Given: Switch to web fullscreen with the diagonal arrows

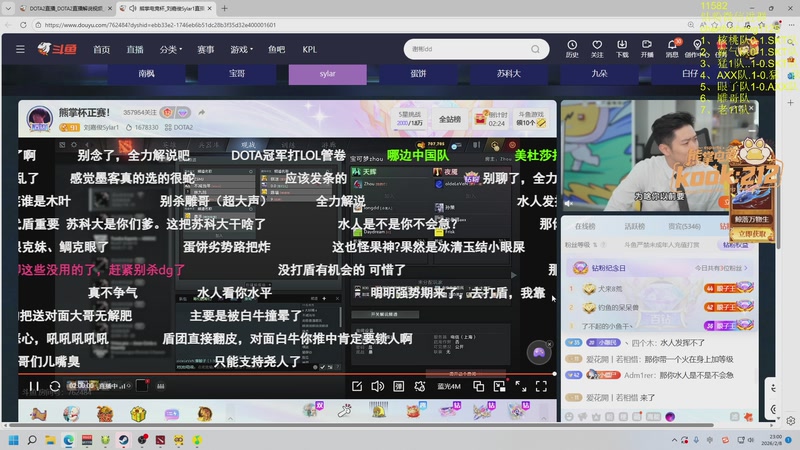Looking at the screenshot, I should point(520,386).
